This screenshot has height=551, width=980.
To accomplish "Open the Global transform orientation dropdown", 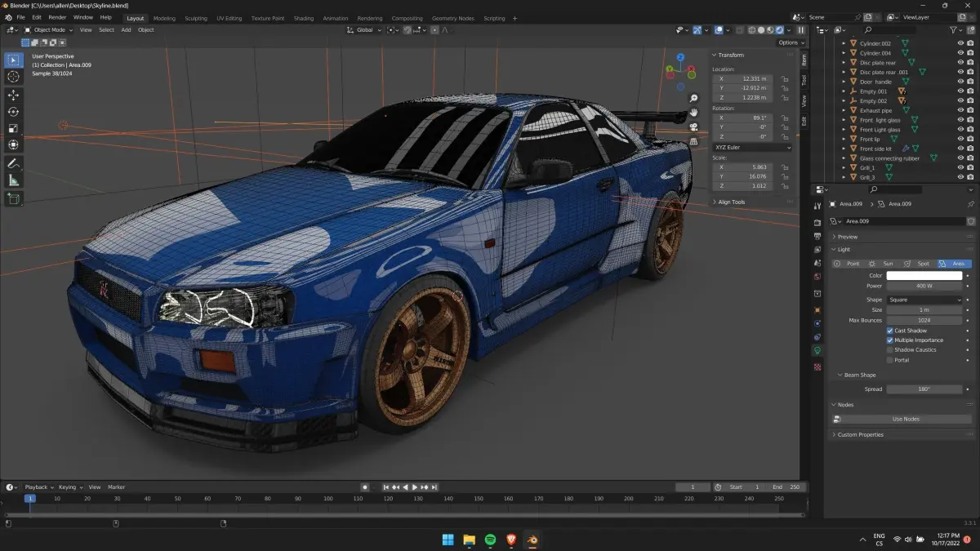I will pyautogui.click(x=363, y=30).
